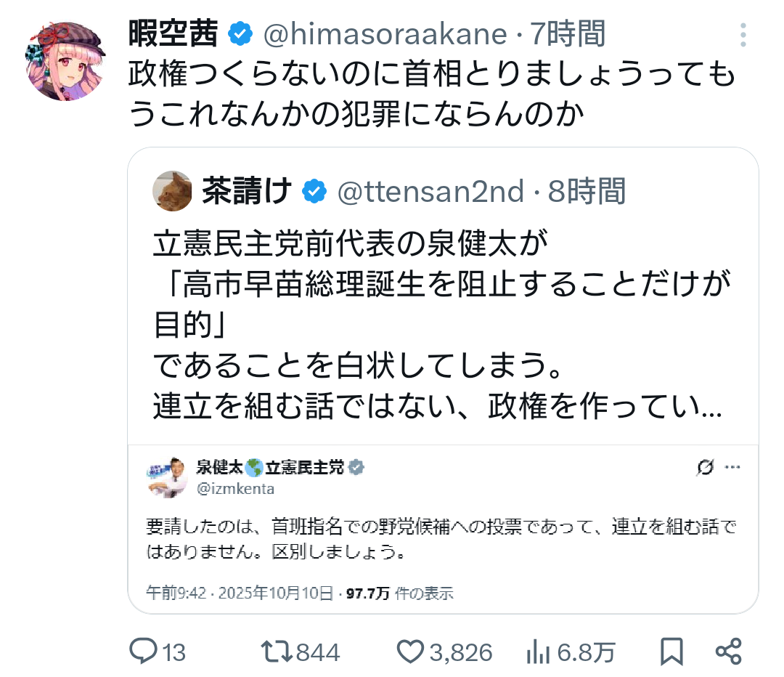Repost this tweet via retweet icon

(276, 652)
